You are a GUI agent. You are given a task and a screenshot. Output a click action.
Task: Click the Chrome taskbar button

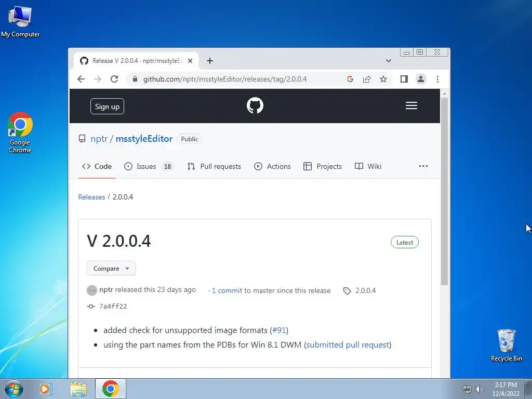[x=111, y=389]
